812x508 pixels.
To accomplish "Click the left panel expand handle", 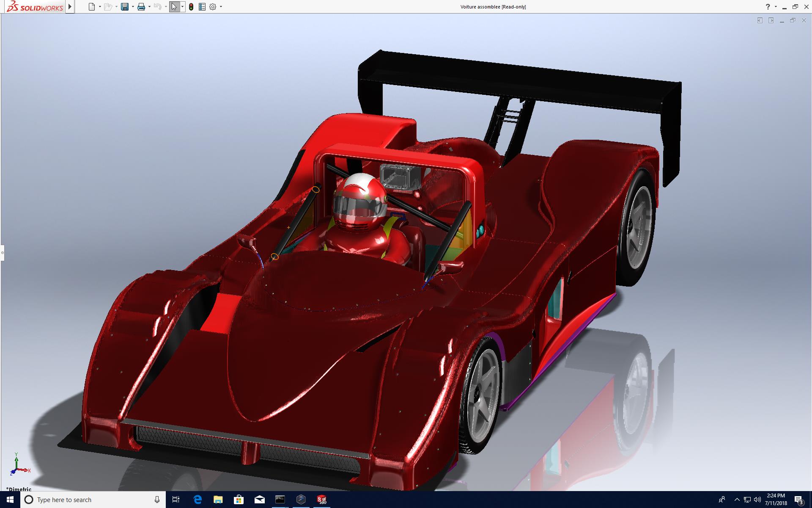I will pos(2,253).
